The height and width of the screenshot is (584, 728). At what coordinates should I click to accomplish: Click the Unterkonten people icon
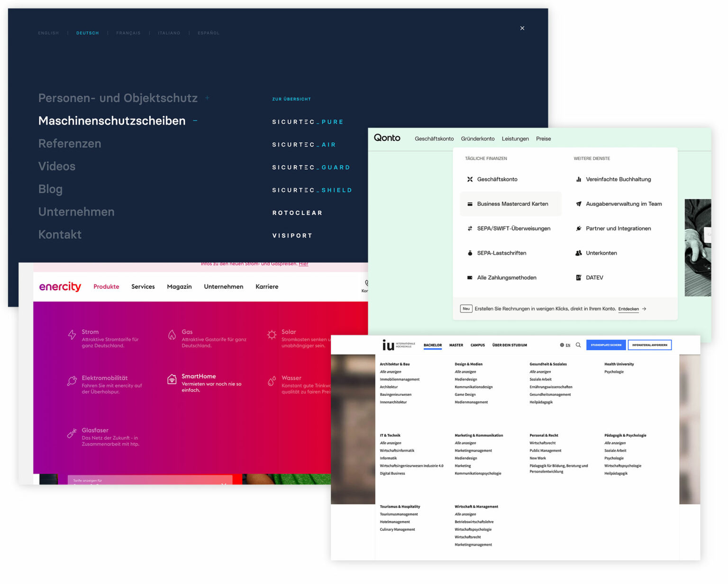579,253
